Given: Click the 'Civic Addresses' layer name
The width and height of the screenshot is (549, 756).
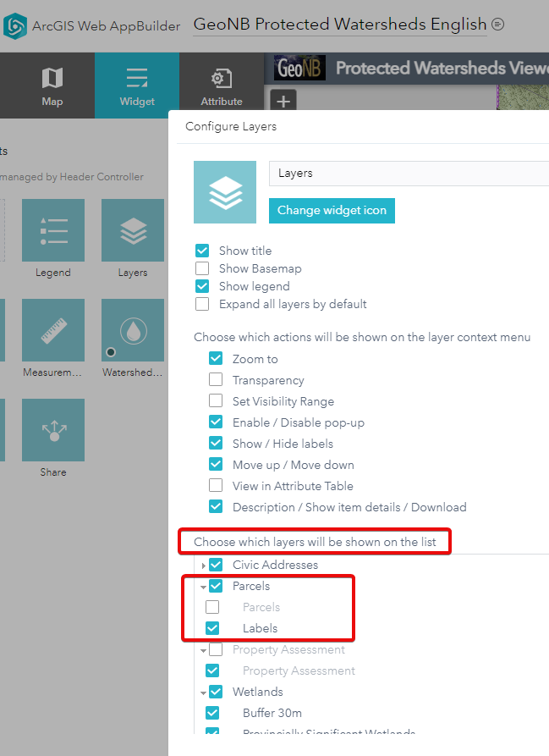Looking at the screenshot, I should coord(276,565).
